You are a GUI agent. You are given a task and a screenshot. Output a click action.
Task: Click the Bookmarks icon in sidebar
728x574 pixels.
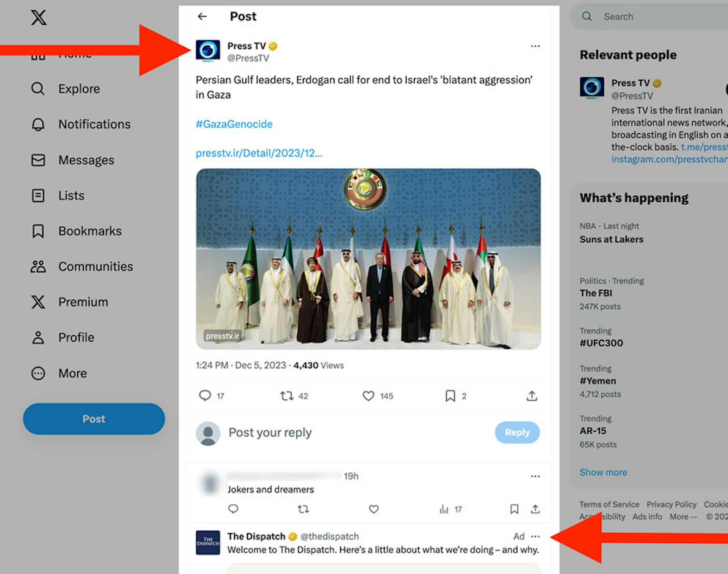coord(38,231)
